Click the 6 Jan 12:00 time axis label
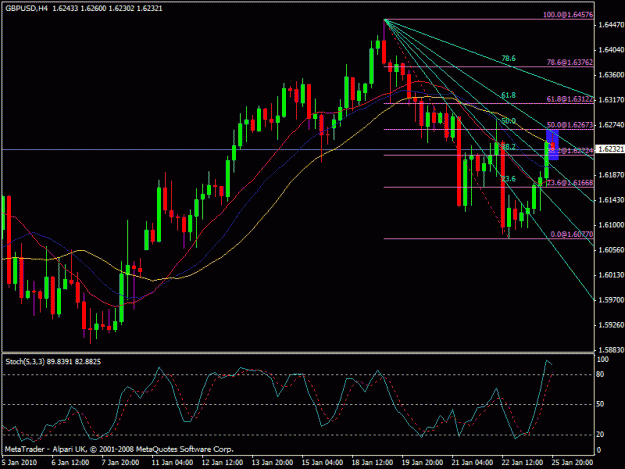Image resolution: width=625 pixels, height=469 pixels. (x=70, y=463)
